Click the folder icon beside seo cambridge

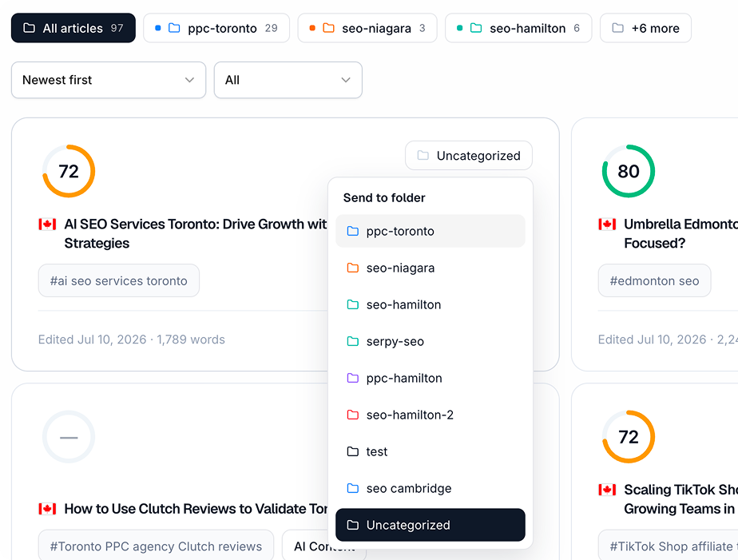coord(352,488)
